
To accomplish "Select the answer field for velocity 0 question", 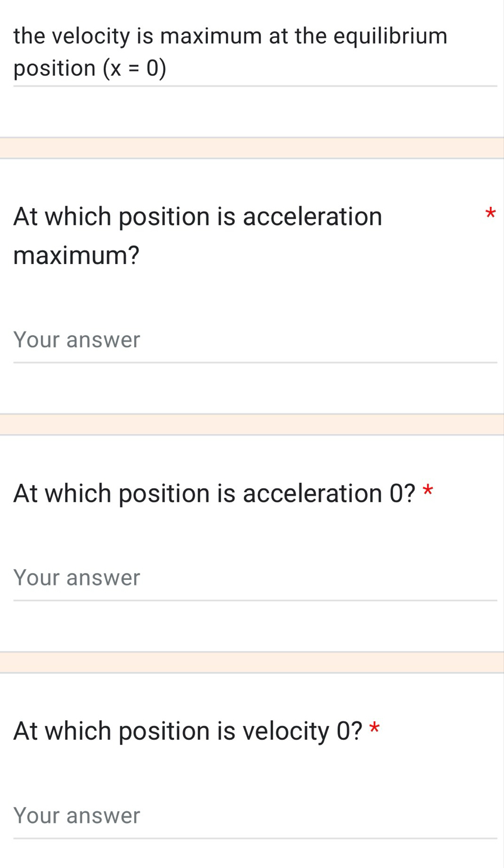I will (255, 816).
